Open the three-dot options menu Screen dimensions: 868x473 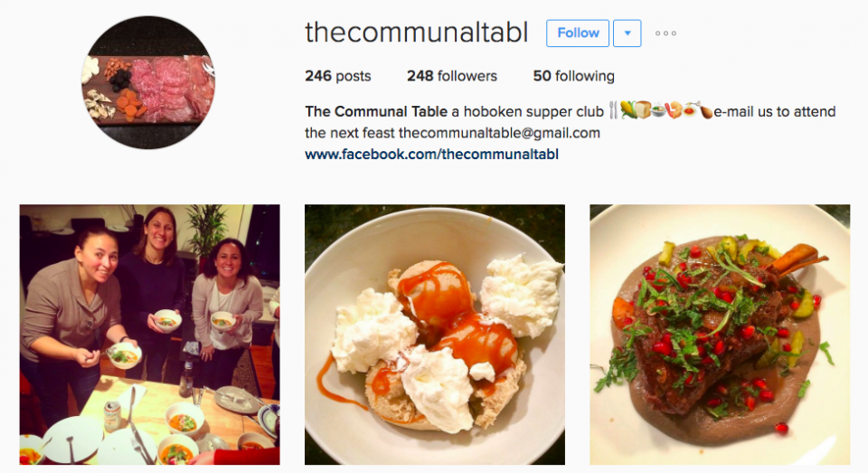(x=665, y=33)
